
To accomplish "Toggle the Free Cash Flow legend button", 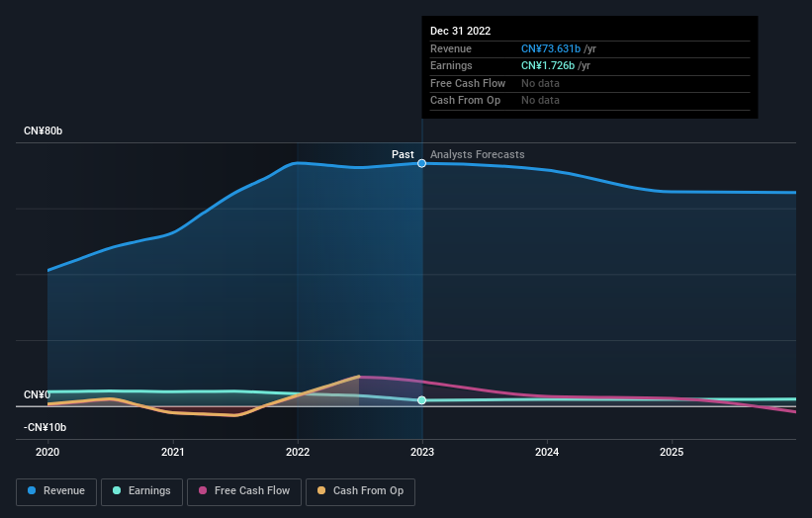I will (244, 491).
